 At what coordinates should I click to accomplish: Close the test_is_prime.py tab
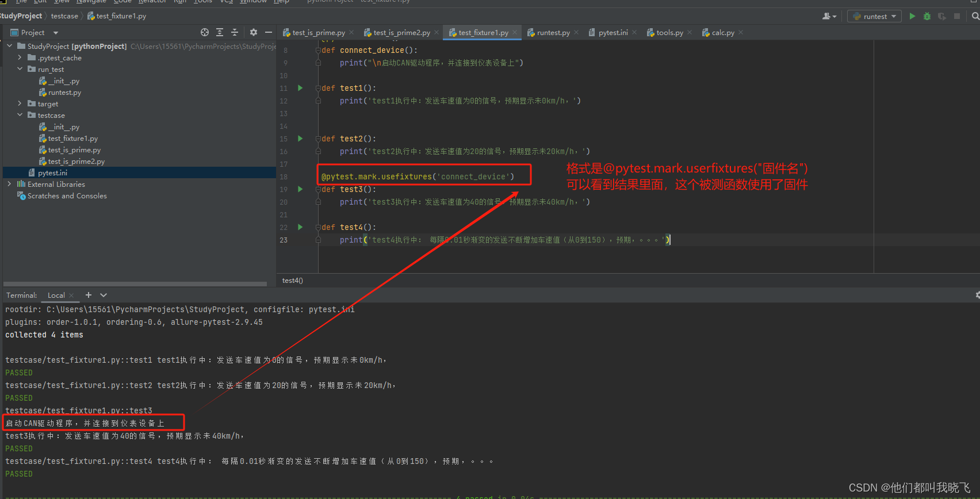351,32
